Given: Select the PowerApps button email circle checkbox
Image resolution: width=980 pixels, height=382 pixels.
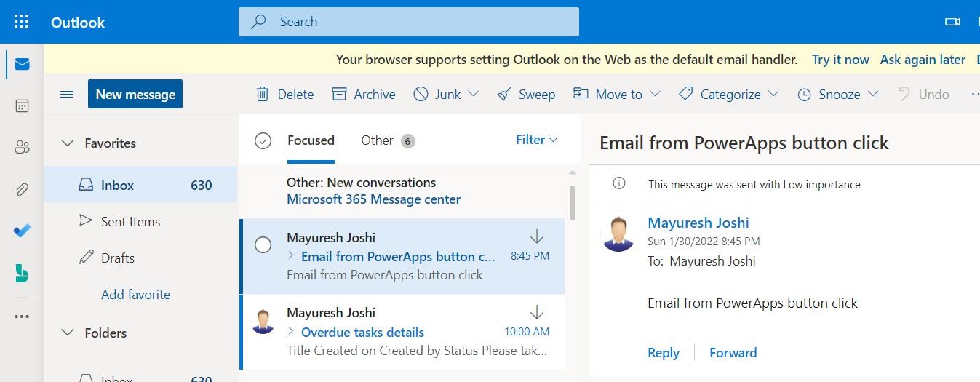Looking at the screenshot, I should [263, 245].
